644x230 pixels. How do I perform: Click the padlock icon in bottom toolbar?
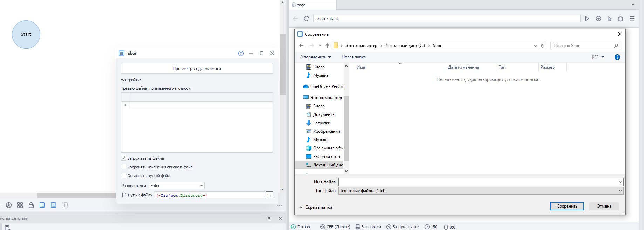click(x=31, y=205)
